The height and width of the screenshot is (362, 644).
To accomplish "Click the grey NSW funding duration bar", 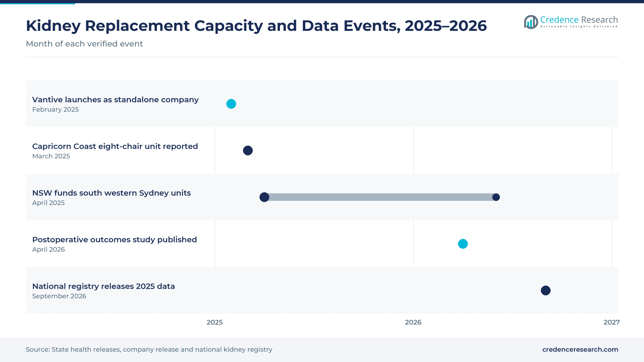I will (380, 197).
